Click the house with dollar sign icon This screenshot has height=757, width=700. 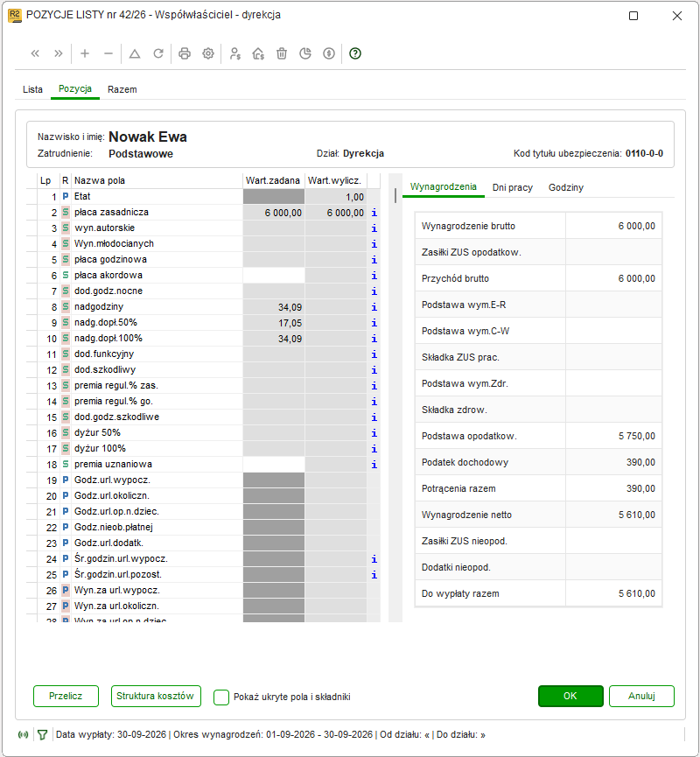[258, 53]
